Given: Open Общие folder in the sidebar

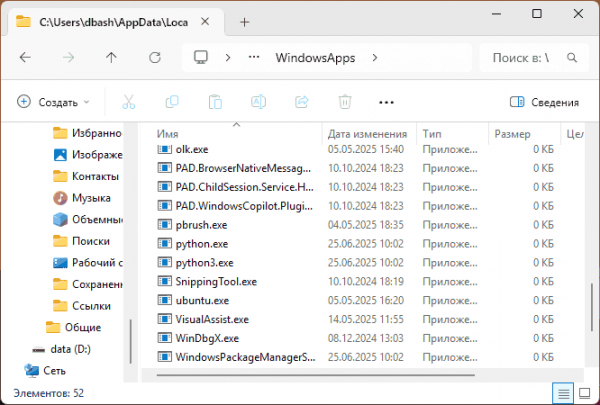Looking at the screenshot, I should coord(73,328).
